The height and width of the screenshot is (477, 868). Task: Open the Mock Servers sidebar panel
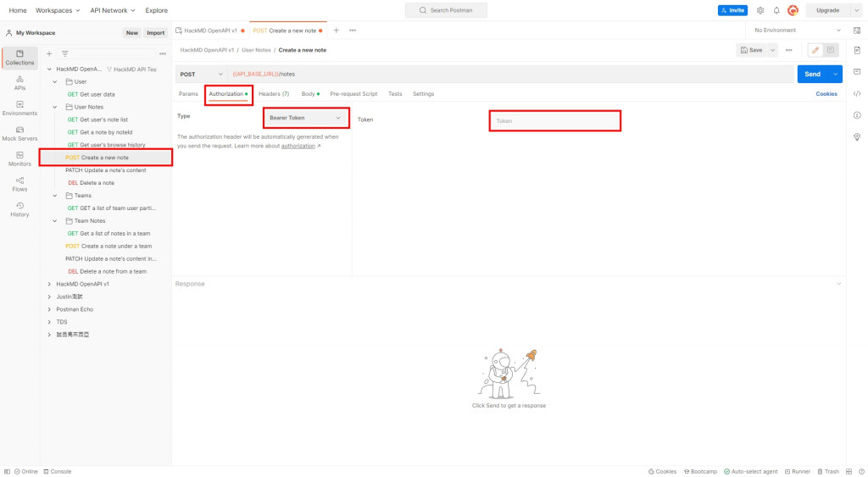(x=20, y=134)
